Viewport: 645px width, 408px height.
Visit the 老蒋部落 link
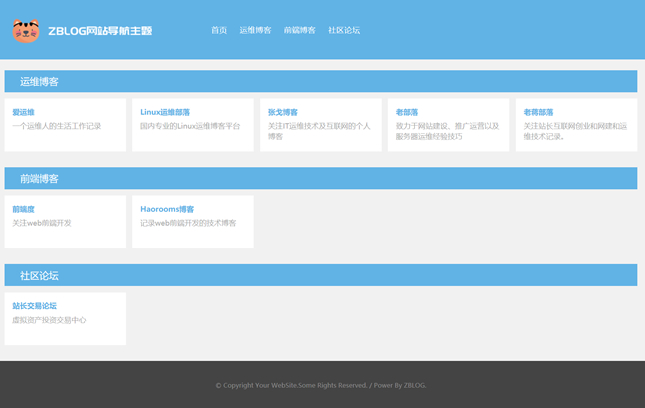538,113
